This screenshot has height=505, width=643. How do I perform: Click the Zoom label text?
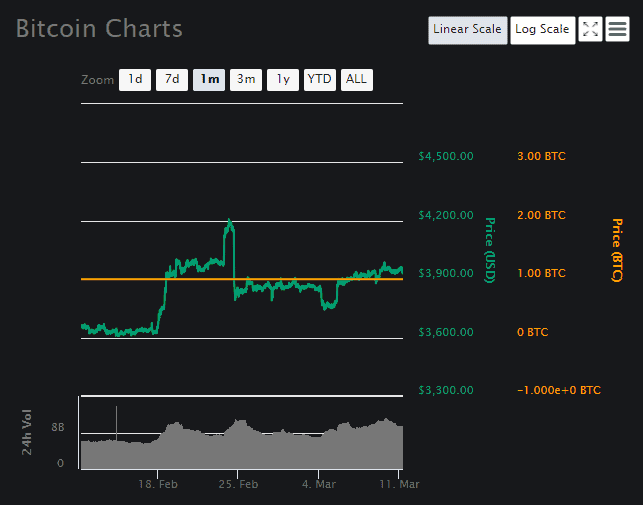(x=98, y=80)
